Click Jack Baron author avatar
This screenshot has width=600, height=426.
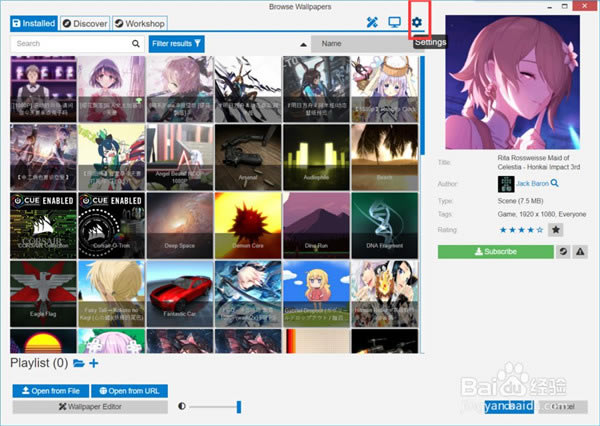[506, 184]
